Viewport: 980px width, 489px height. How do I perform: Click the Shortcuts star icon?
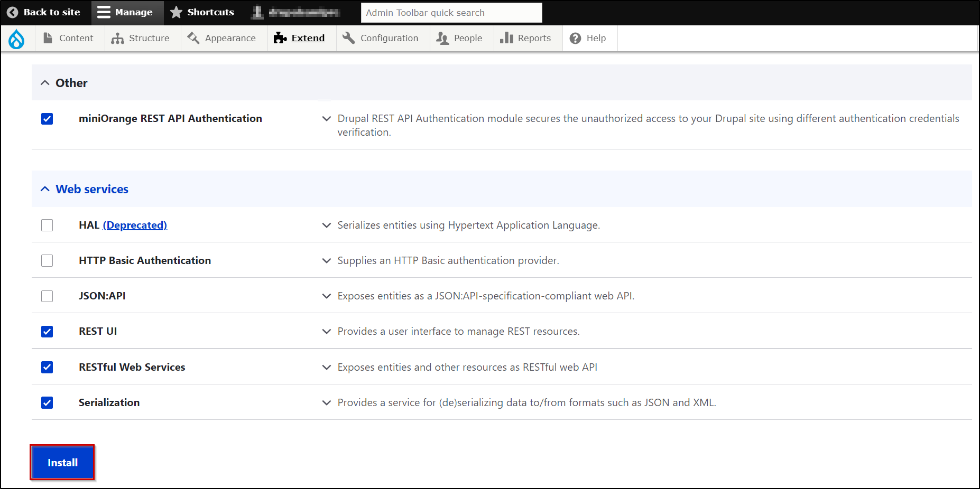pyautogui.click(x=176, y=12)
